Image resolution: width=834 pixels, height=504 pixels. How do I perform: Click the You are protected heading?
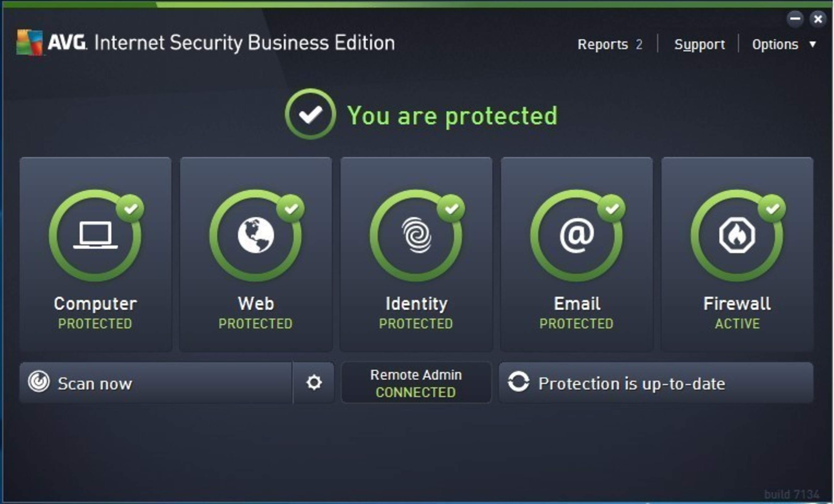[x=452, y=116]
